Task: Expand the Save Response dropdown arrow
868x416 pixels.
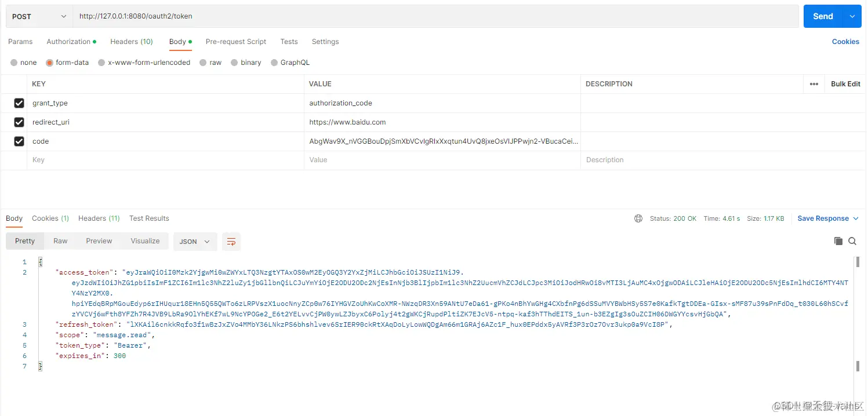Action: coord(855,218)
